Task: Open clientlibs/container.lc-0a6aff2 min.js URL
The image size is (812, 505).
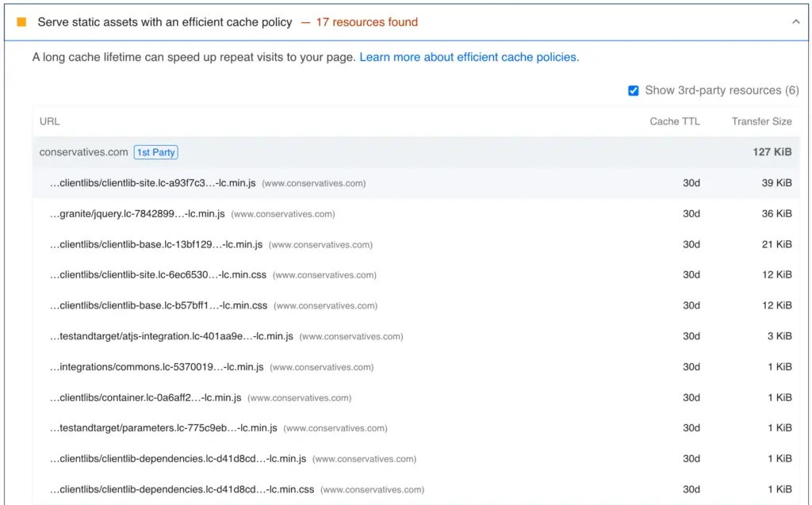Action: pos(146,398)
